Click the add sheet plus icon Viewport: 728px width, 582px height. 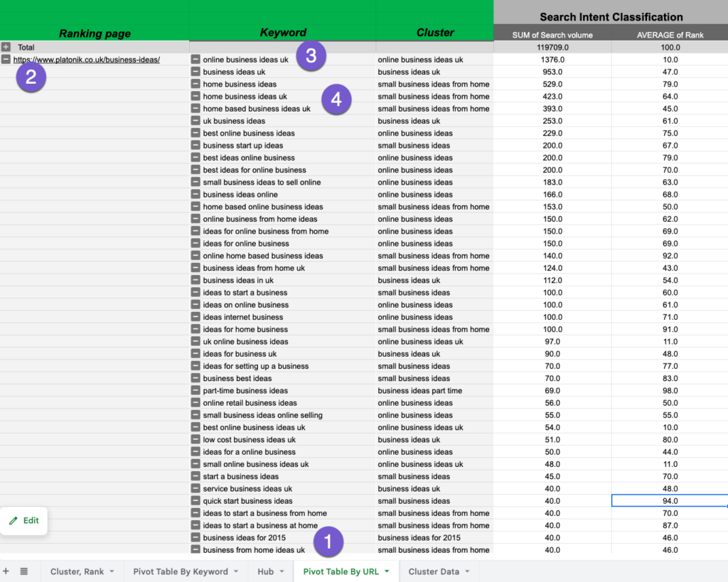[6, 571]
